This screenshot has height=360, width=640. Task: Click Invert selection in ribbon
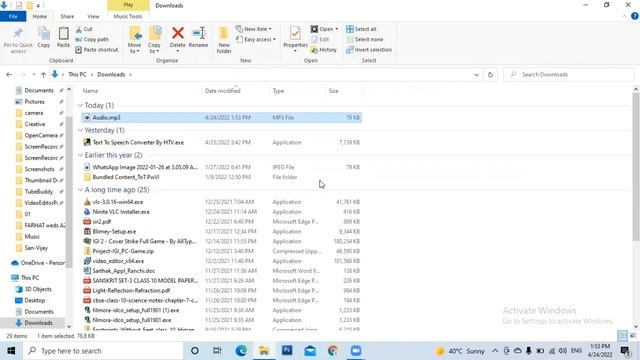click(369, 50)
